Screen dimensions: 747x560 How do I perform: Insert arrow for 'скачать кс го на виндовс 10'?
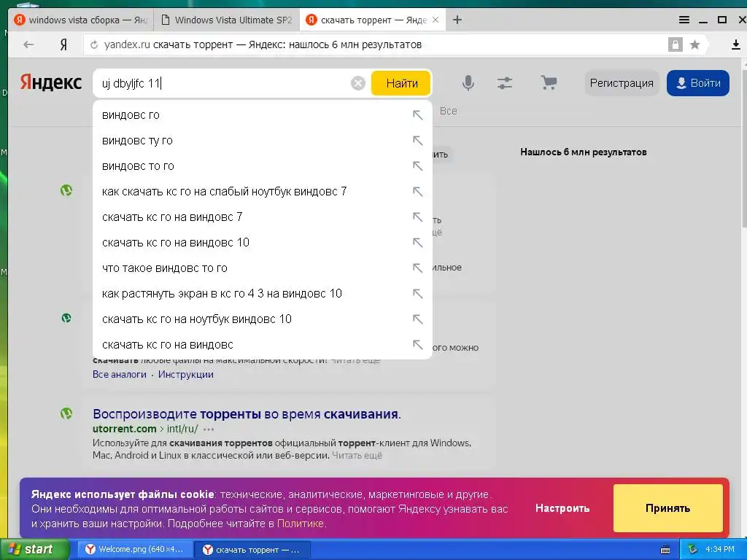click(417, 242)
